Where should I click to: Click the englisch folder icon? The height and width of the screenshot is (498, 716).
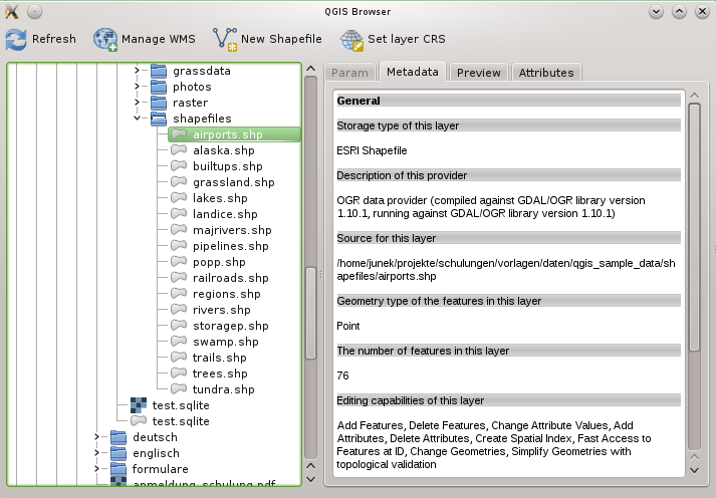[118, 453]
